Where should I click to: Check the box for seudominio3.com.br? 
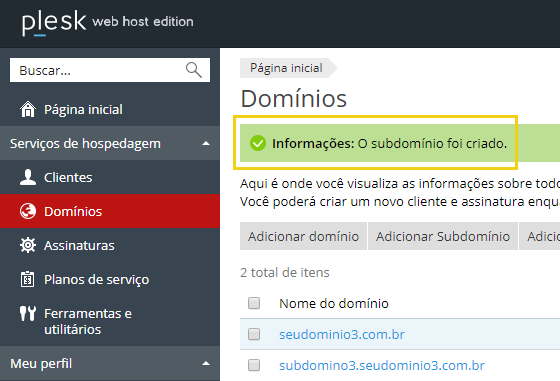tap(254, 334)
